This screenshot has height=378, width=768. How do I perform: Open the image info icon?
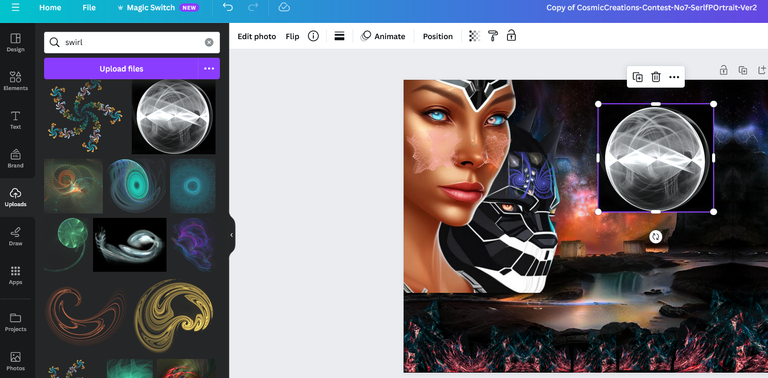pos(313,36)
